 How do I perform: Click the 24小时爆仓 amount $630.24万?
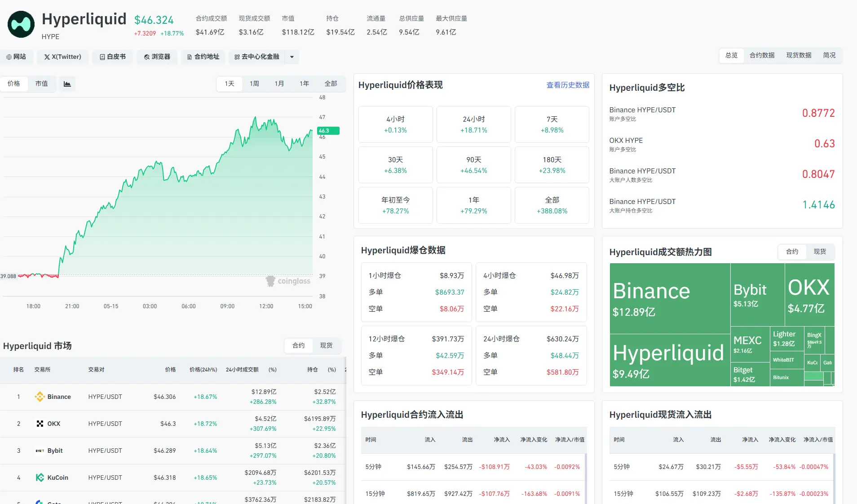tap(563, 339)
